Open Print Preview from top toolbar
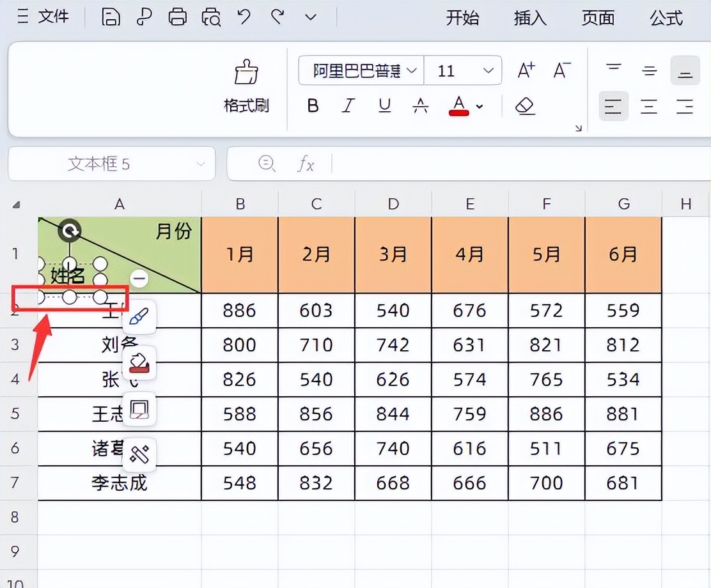 pyautogui.click(x=211, y=17)
